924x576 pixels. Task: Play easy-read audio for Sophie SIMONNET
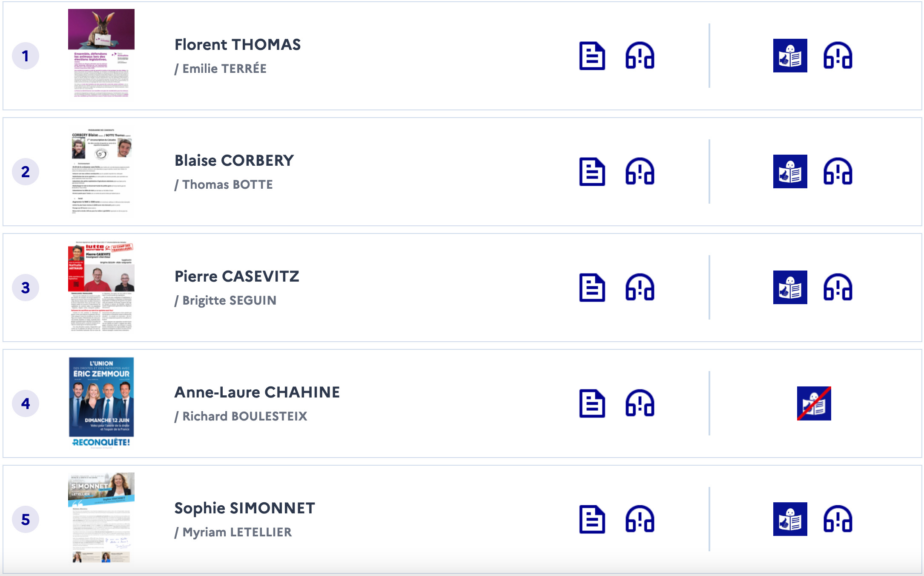[838, 519]
